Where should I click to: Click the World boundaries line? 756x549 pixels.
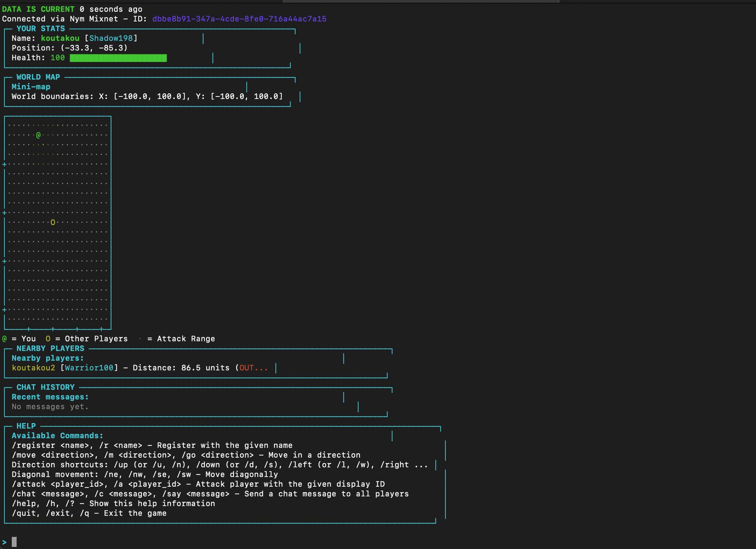tap(147, 96)
